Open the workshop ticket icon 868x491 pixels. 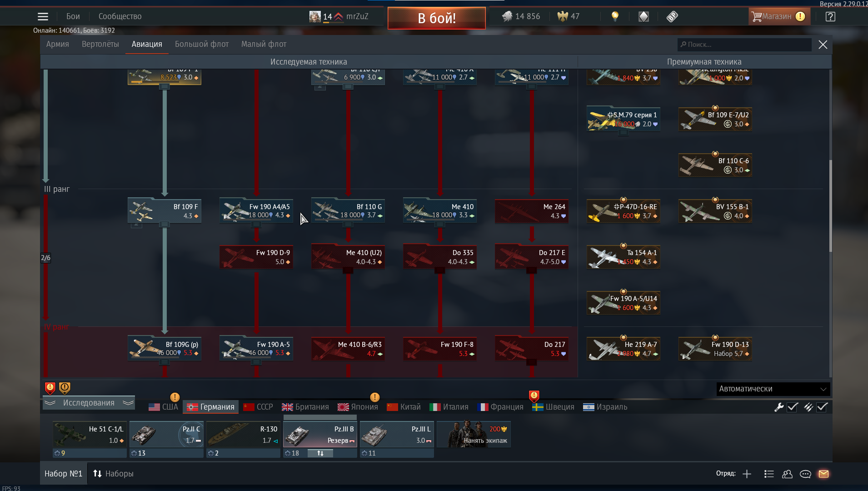[672, 16]
